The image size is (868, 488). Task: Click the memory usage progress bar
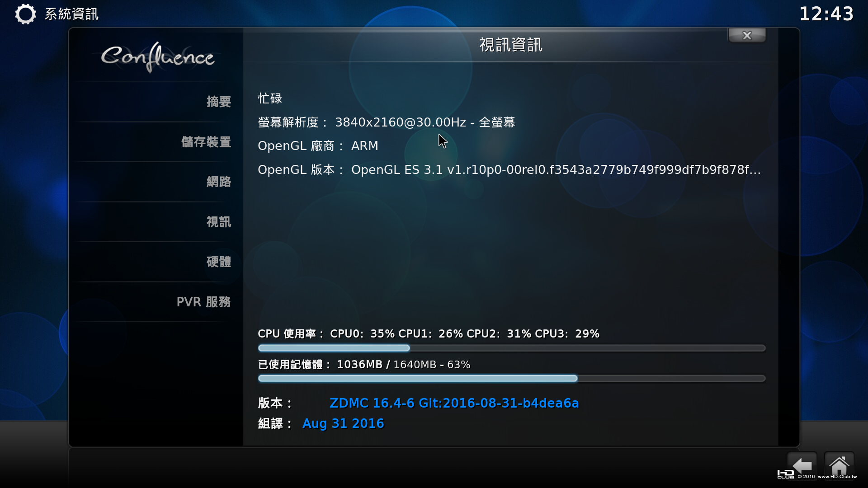[x=511, y=378]
